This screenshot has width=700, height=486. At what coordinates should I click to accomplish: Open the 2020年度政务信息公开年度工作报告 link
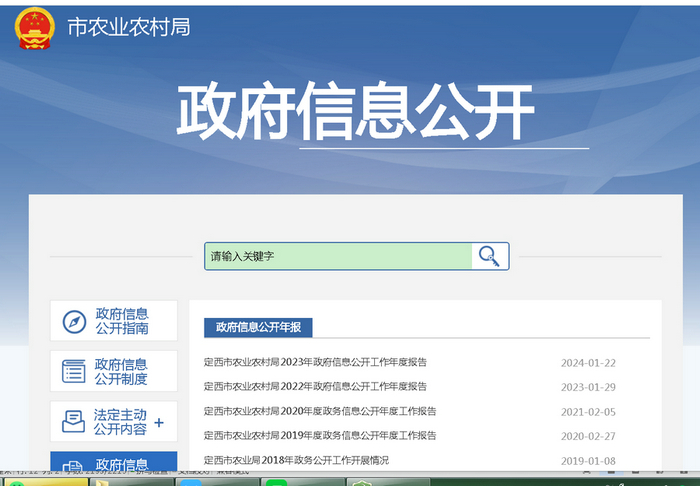click(x=320, y=411)
